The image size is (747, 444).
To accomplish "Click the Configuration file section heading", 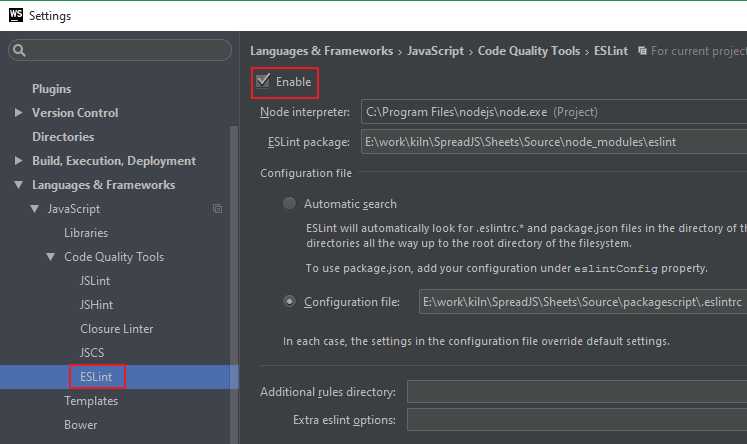I will (306, 173).
